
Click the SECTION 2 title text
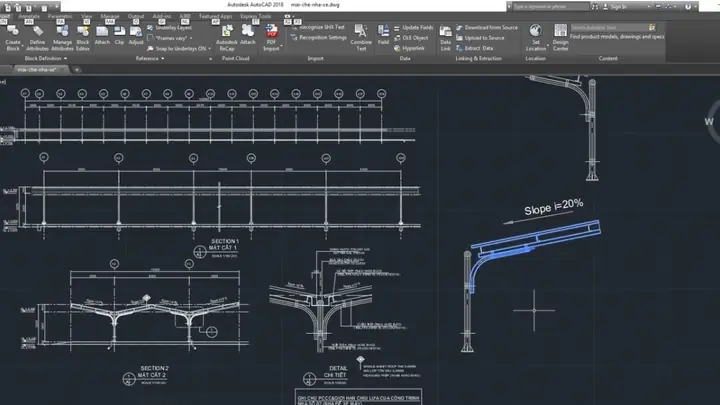click(x=154, y=368)
